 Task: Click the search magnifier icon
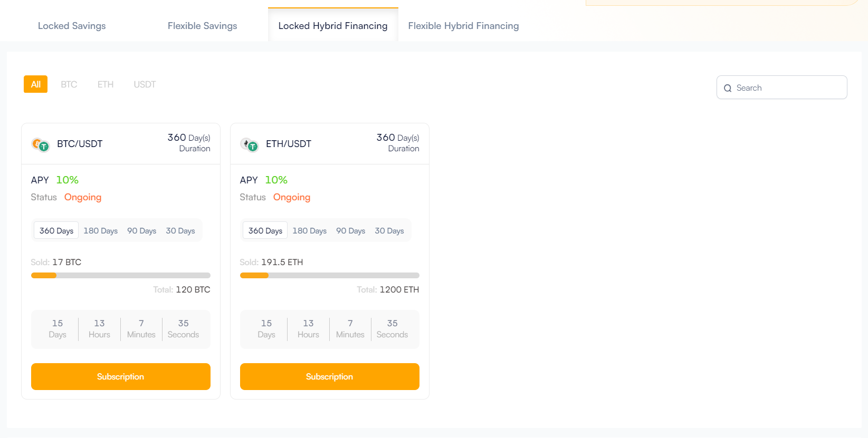728,88
